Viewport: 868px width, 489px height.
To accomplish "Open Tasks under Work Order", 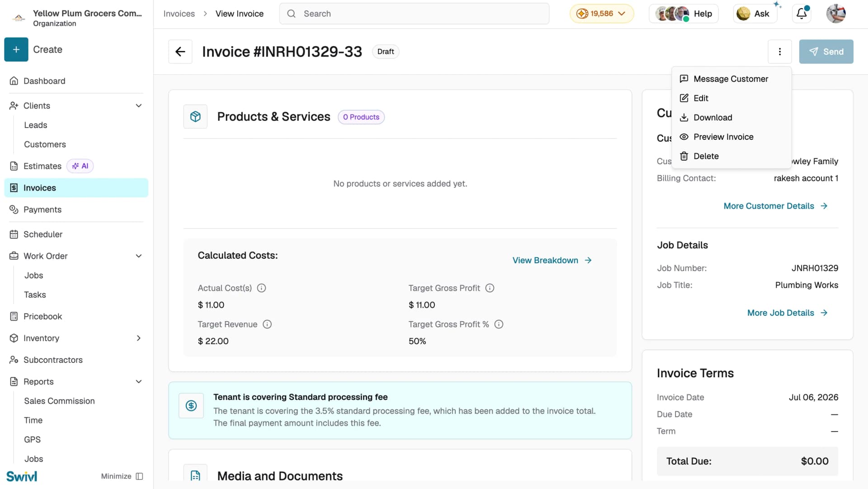I will (35, 295).
